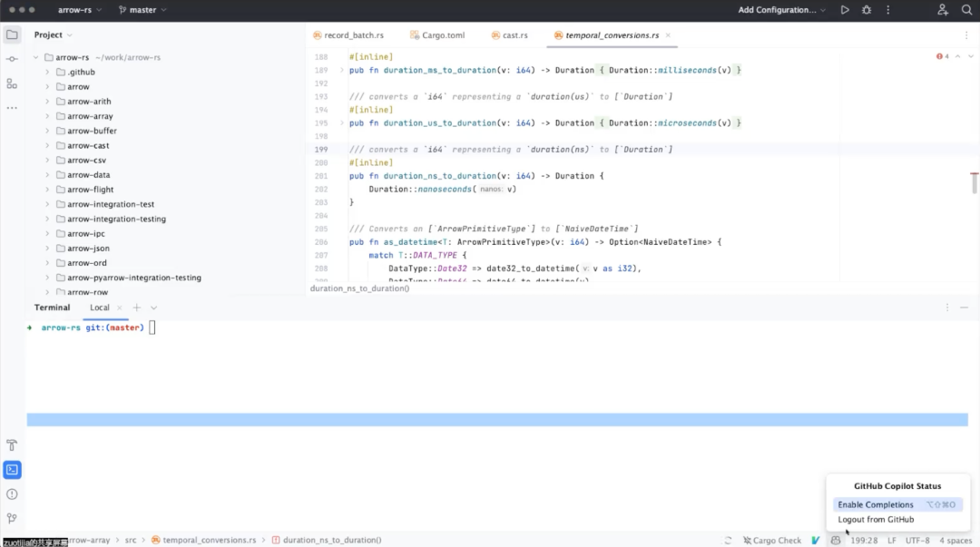Open Search Everywhere with the magnifier icon
980x547 pixels.
point(967,10)
